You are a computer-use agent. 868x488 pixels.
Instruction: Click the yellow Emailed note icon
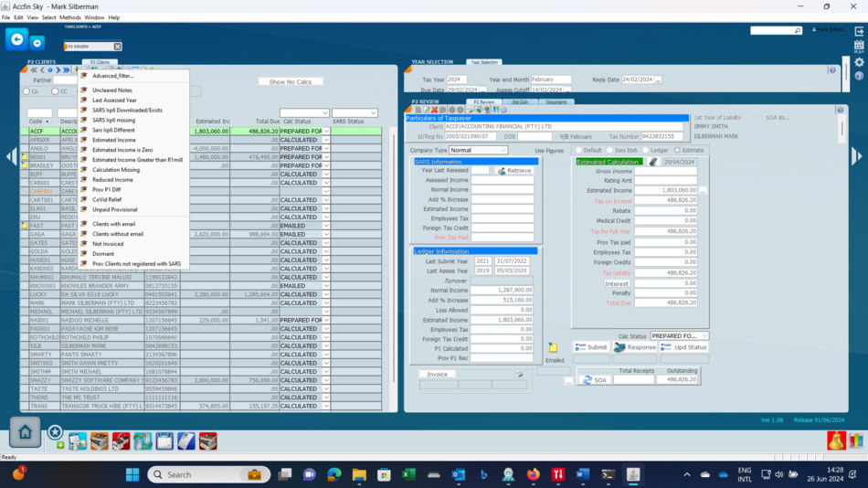(x=553, y=348)
